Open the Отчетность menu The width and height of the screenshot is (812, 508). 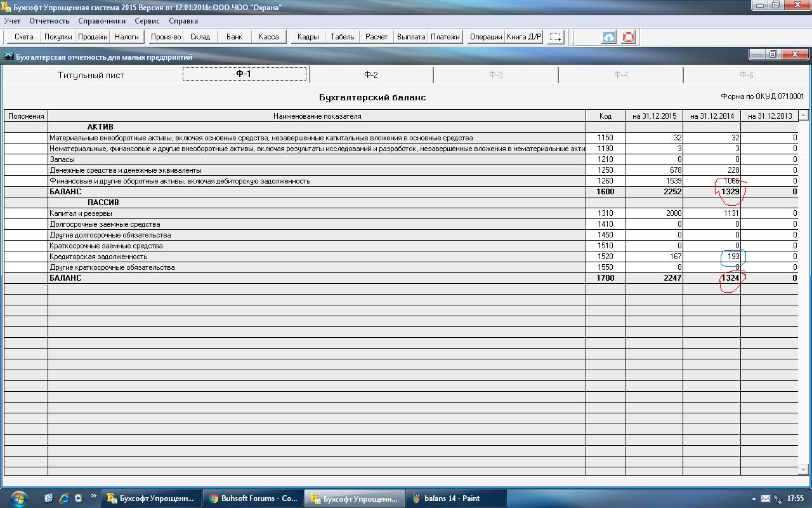(x=49, y=21)
